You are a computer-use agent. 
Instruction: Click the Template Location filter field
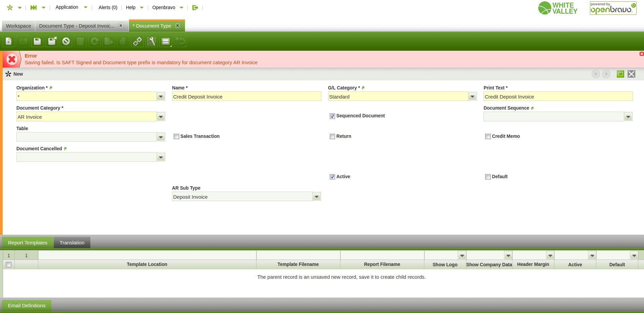pyautogui.click(x=147, y=256)
